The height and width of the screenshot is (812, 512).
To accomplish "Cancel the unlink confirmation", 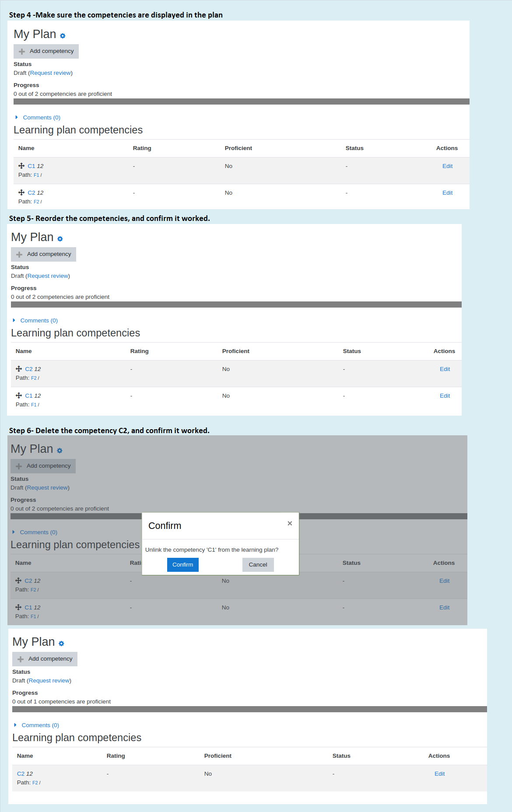I will pos(258,565).
